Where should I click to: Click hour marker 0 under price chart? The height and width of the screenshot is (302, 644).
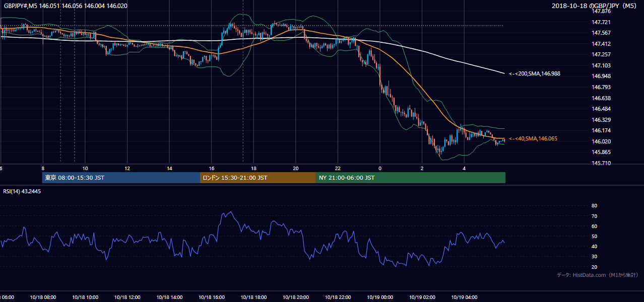(380, 168)
